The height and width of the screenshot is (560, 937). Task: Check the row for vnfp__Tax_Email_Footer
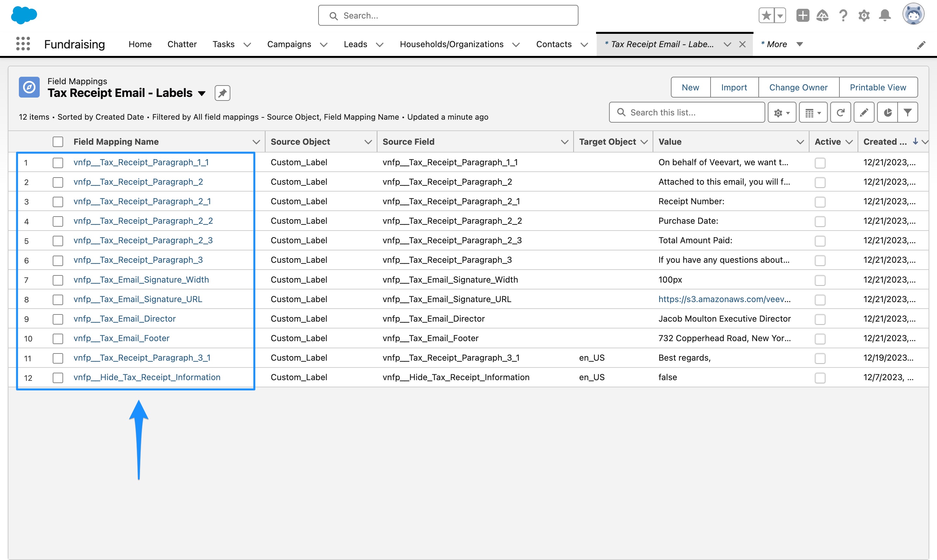[x=58, y=339]
